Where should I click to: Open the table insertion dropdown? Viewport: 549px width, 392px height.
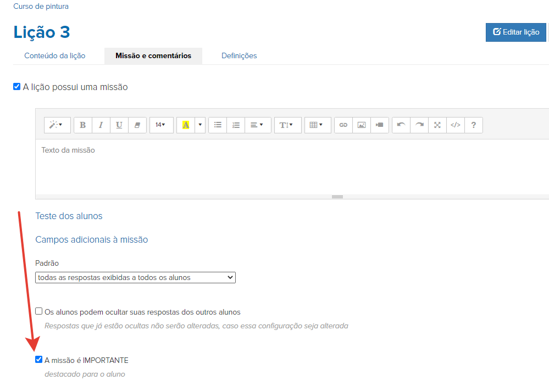[317, 125]
